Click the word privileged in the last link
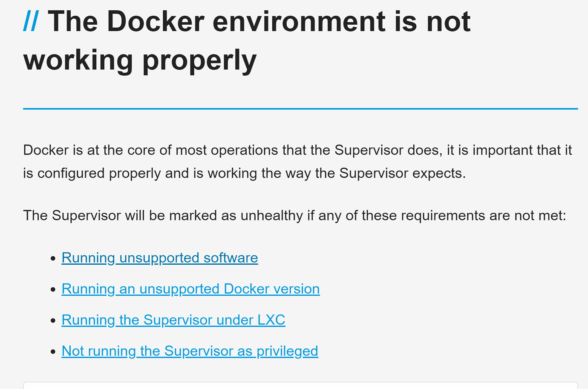588x389 pixels. tap(287, 351)
